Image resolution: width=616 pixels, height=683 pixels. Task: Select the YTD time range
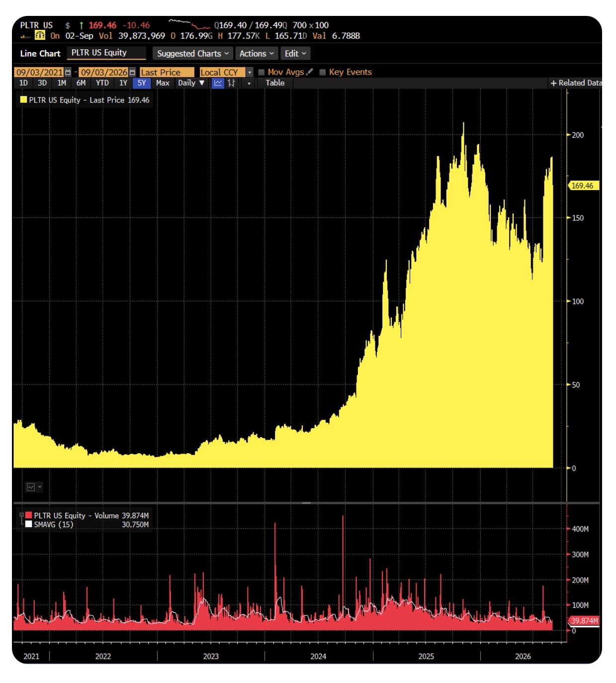pos(102,83)
